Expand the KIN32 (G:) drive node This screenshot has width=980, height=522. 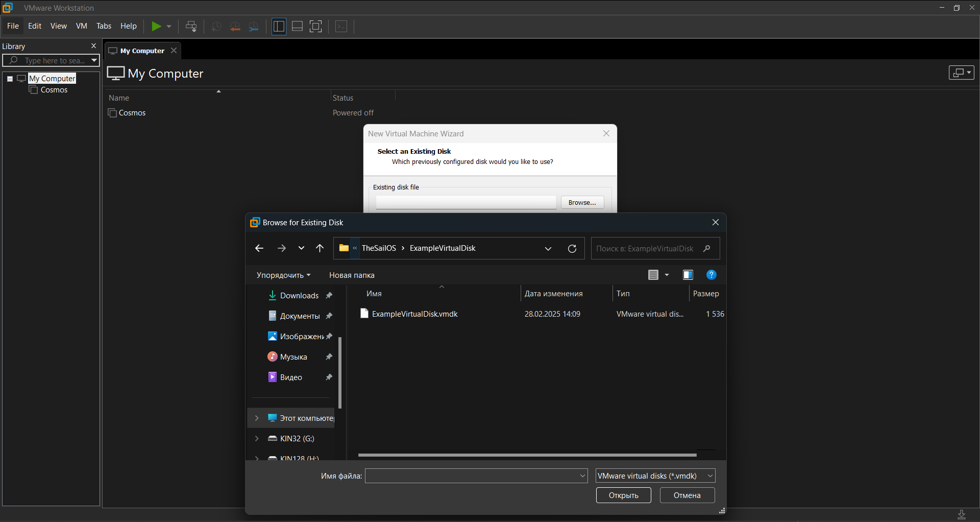pyautogui.click(x=257, y=439)
